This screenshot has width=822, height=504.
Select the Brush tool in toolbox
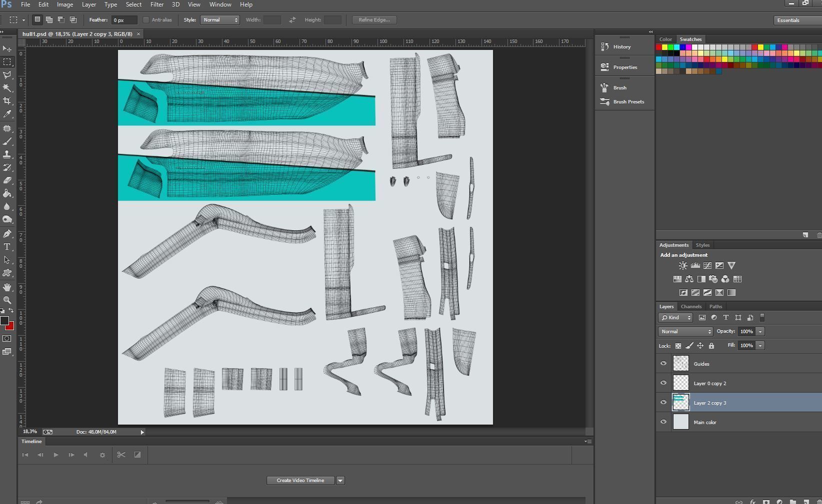[7, 141]
